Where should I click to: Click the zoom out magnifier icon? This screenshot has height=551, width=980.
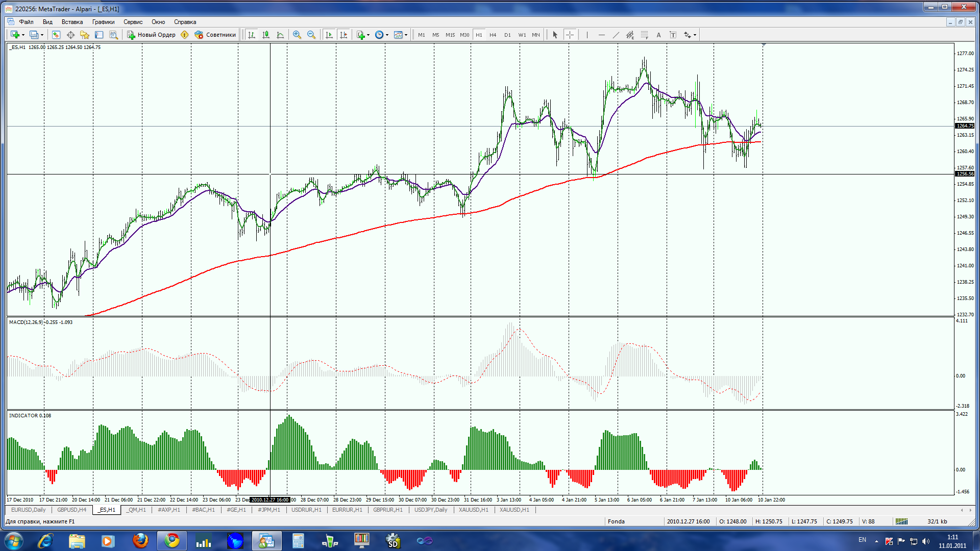pos(311,35)
